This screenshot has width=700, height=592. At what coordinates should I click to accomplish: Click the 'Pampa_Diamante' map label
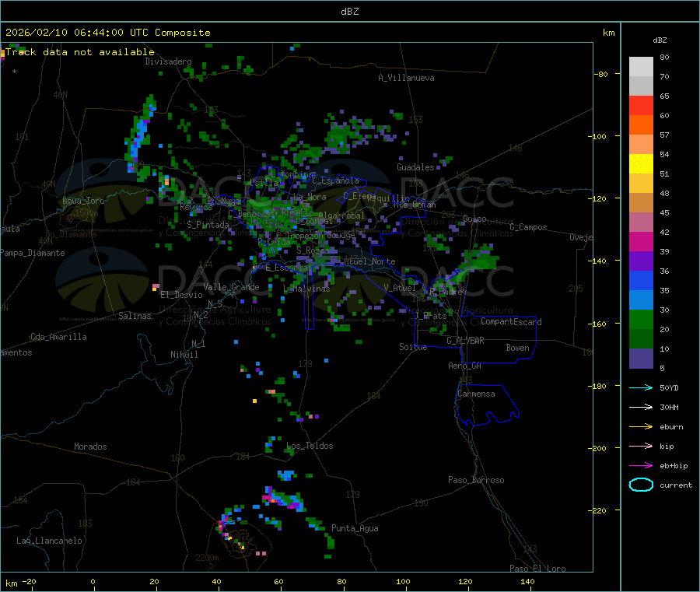[33, 253]
